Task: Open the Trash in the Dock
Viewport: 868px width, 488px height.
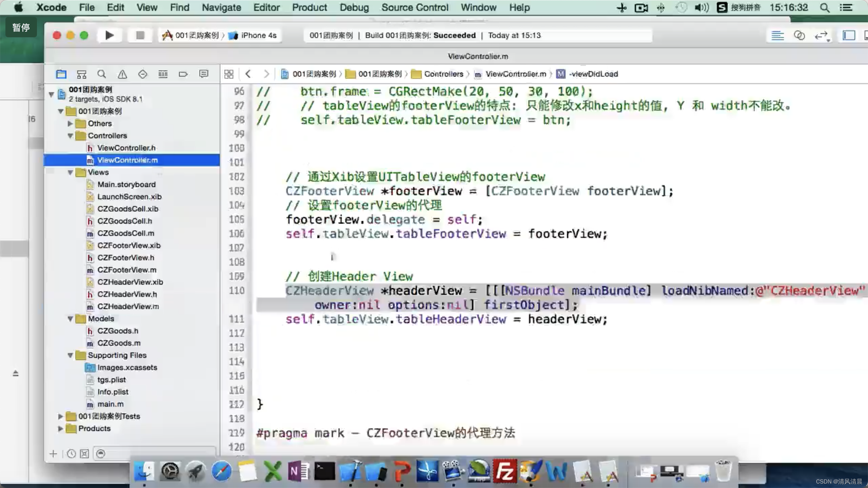Action: [x=723, y=471]
